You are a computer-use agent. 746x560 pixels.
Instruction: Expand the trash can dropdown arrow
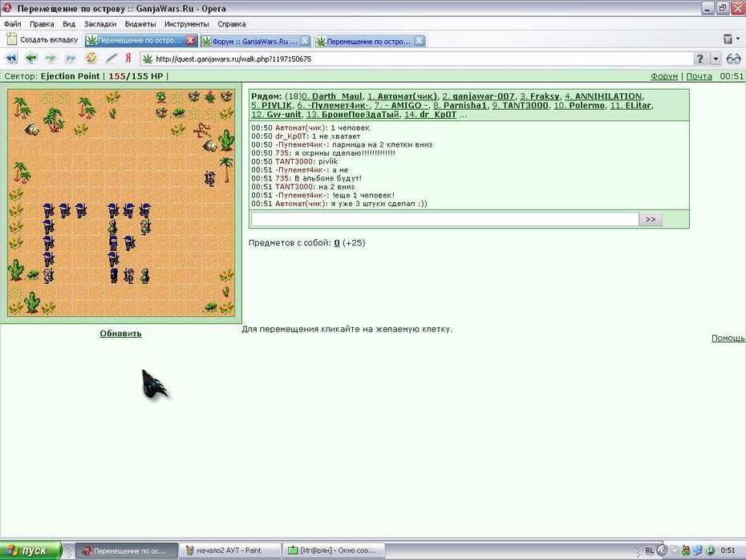(738, 39)
